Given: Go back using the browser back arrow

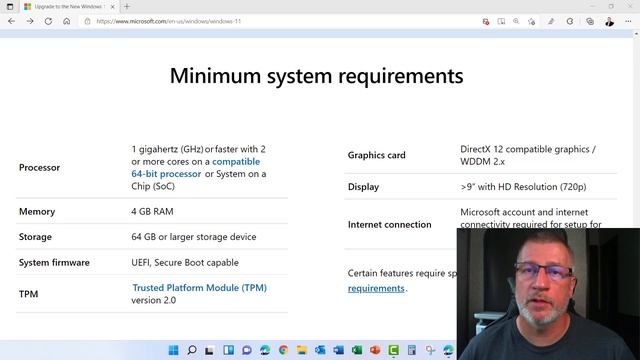Looking at the screenshot, I should tap(11, 21).
